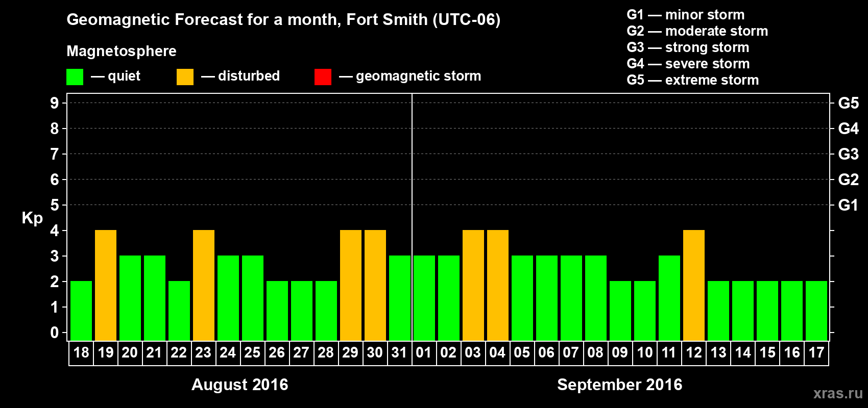868x408 pixels.
Task: Click the green quiet legend swatch
Action: [x=75, y=77]
